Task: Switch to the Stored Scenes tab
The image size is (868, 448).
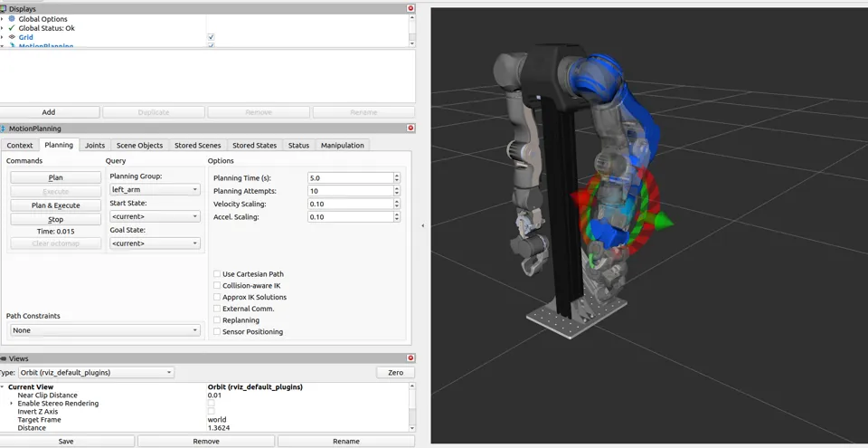Action: [198, 146]
